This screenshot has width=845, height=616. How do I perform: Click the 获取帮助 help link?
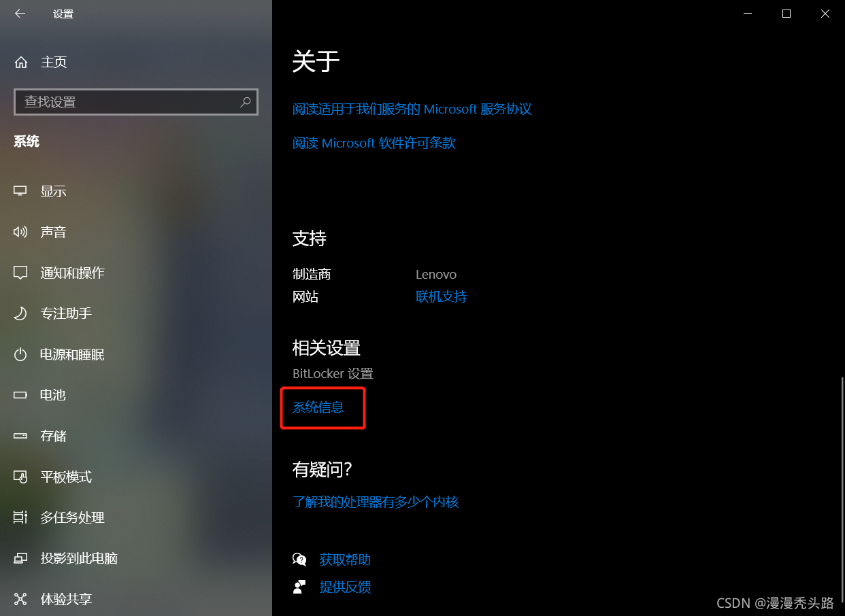coord(345,560)
